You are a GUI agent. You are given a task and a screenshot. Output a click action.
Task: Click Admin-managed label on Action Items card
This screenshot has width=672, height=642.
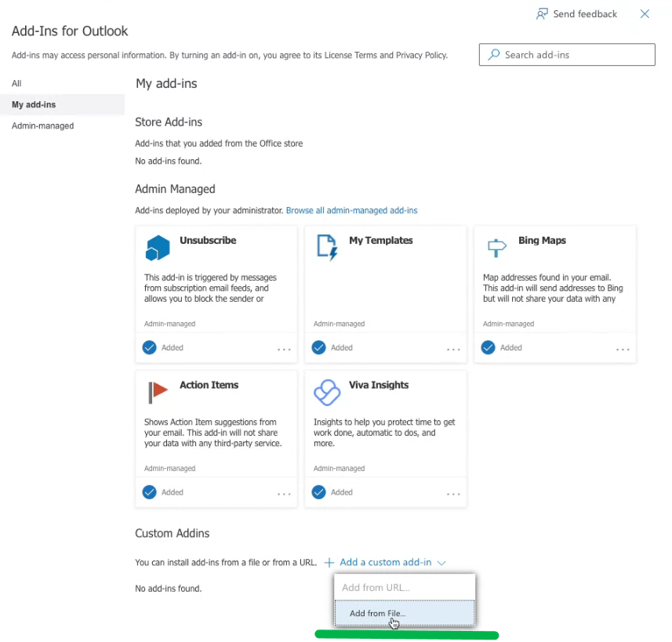pyautogui.click(x=169, y=468)
